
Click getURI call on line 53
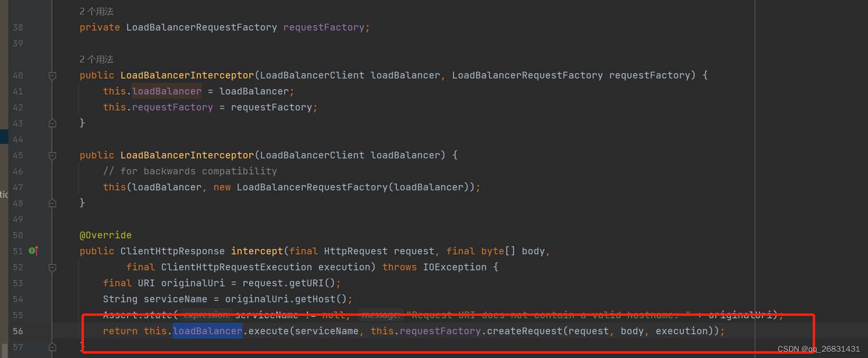(x=306, y=283)
